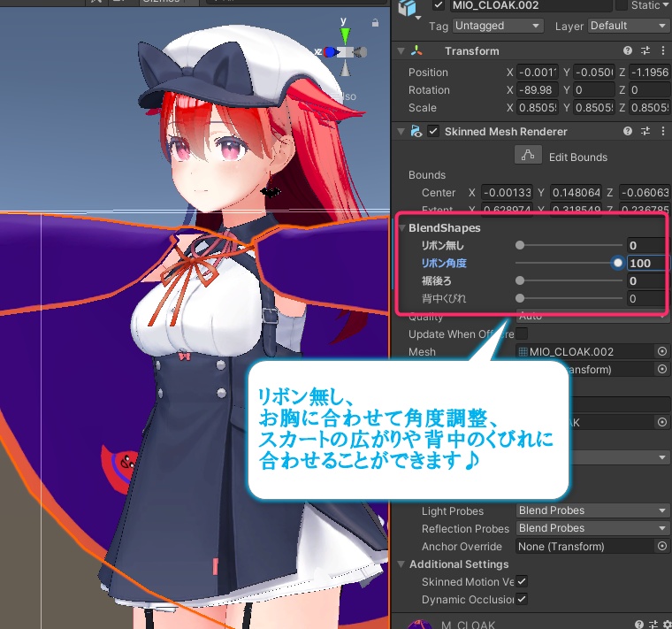Open Transform component help icon
The height and width of the screenshot is (629, 672).
628,50
